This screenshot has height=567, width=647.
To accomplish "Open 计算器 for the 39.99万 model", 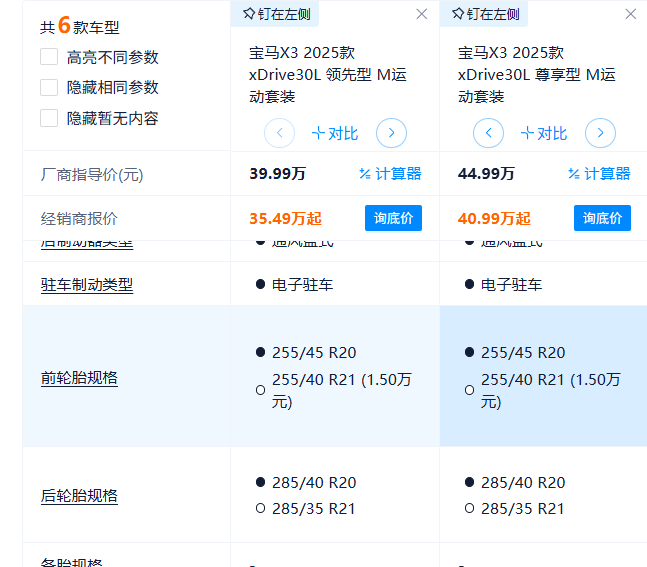I will coord(390,174).
